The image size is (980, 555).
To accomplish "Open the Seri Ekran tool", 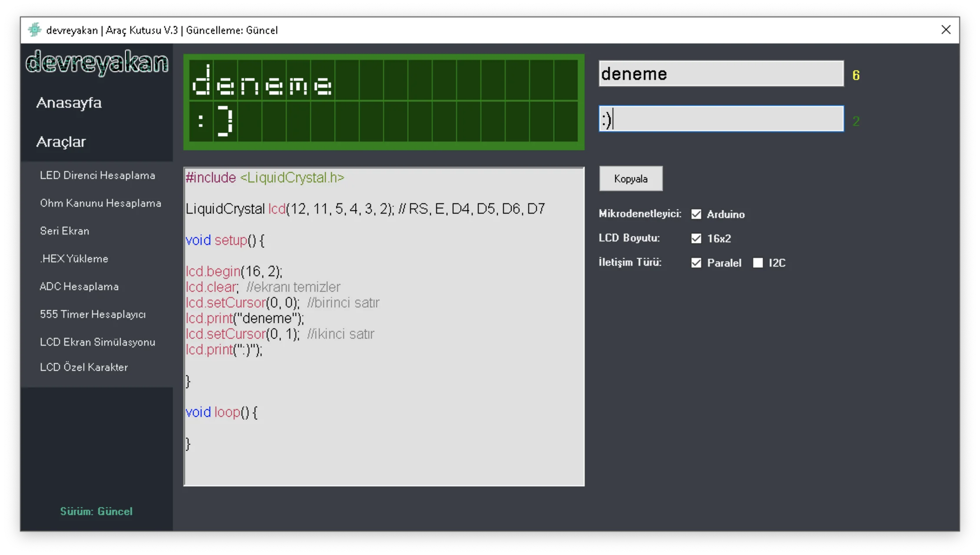I will tap(64, 231).
